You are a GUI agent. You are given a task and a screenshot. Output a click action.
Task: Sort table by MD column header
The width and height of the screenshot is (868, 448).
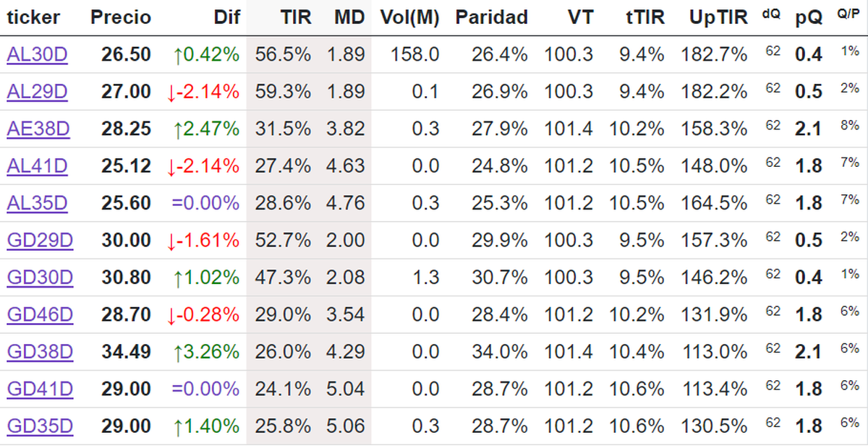tap(349, 17)
